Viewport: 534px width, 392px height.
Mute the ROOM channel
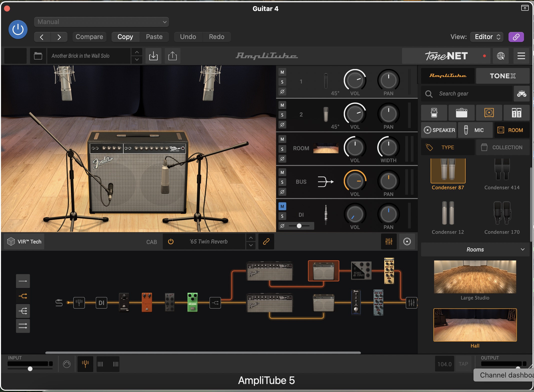pos(282,139)
